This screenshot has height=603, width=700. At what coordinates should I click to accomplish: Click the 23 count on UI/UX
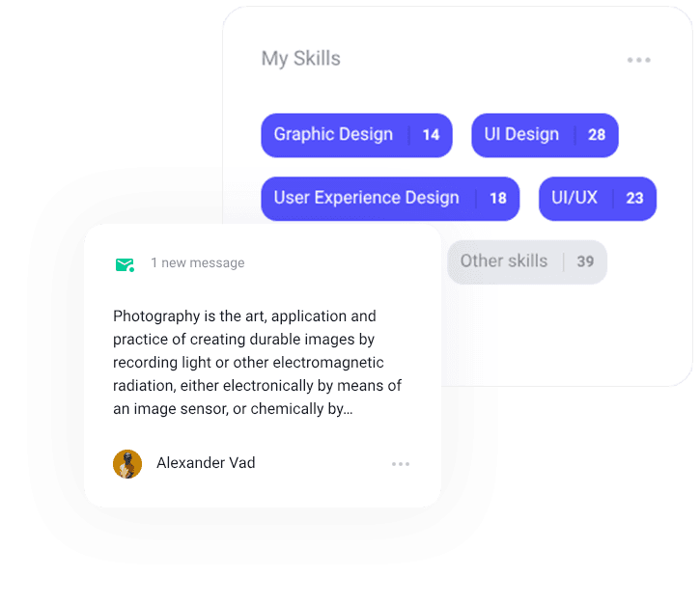[634, 199]
